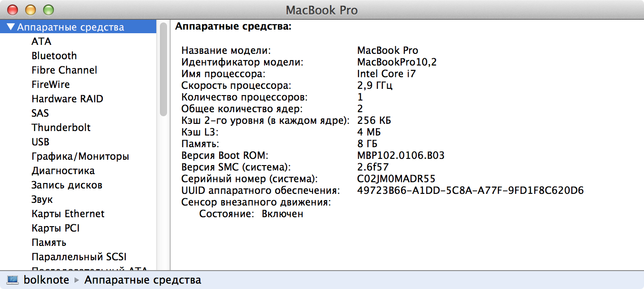Click the motion sensor state Включен

pyautogui.click(x=282, y=214)
